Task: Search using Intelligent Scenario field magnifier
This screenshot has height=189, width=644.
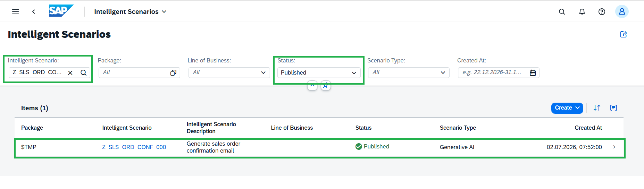Action: pyautogui.click(x=83, y=72)
